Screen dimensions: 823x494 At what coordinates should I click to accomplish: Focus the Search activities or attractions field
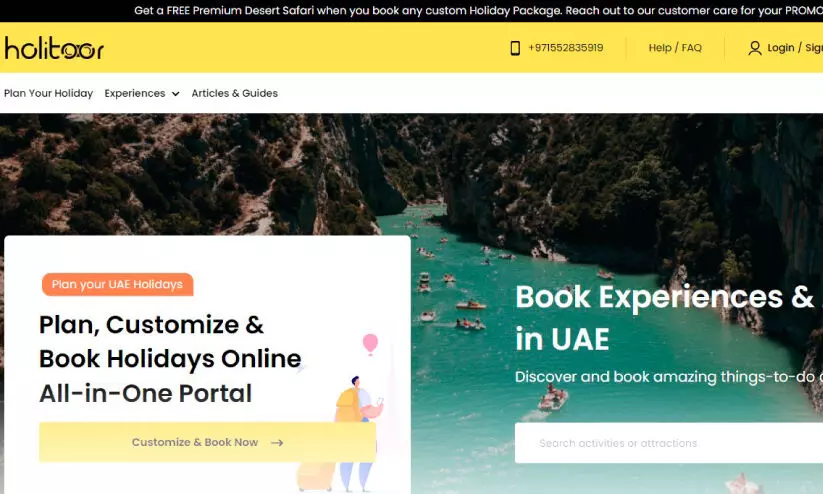coord(669,443)
